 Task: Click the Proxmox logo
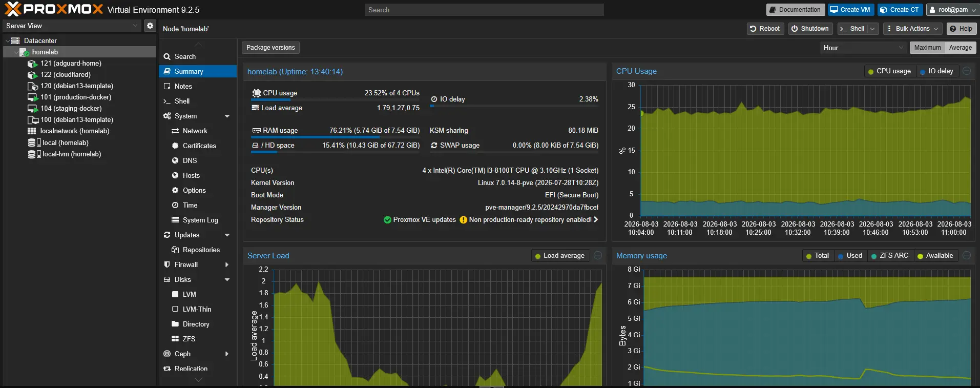(x=54, y=9)
